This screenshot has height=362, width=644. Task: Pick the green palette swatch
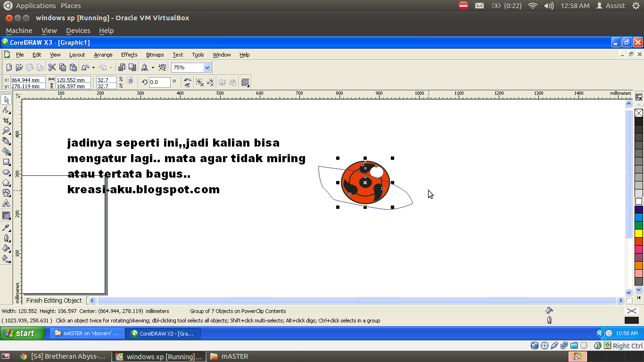pyautogui.click(x=639, y=225)
